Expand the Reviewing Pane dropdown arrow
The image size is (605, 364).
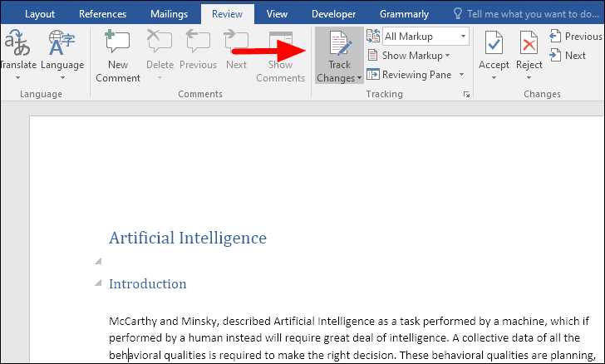(462, 75)
